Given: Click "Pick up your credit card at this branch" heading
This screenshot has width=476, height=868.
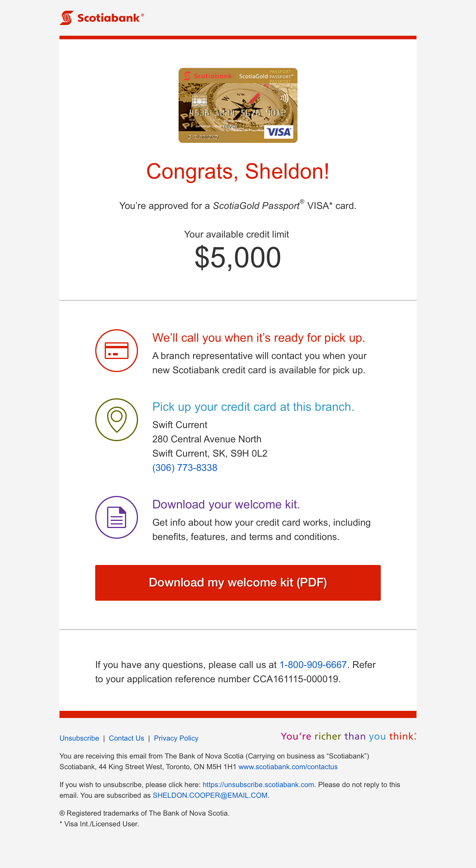Looking at the screenshot, I should coord(253,407).
